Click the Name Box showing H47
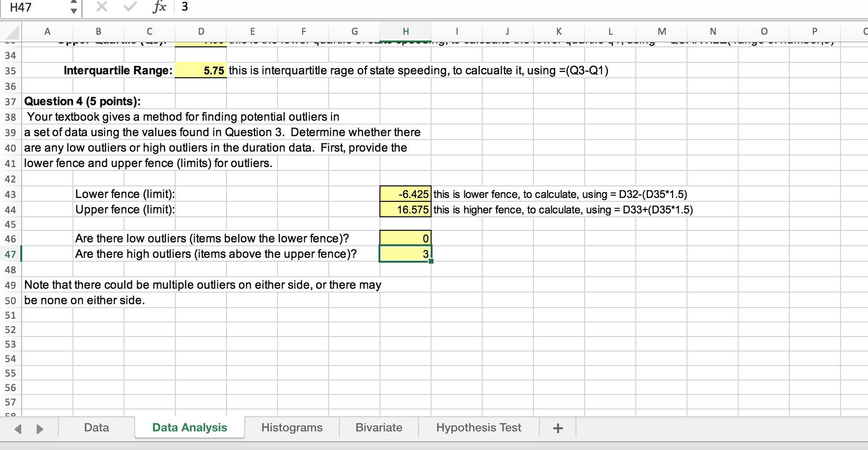 [35, 7]
